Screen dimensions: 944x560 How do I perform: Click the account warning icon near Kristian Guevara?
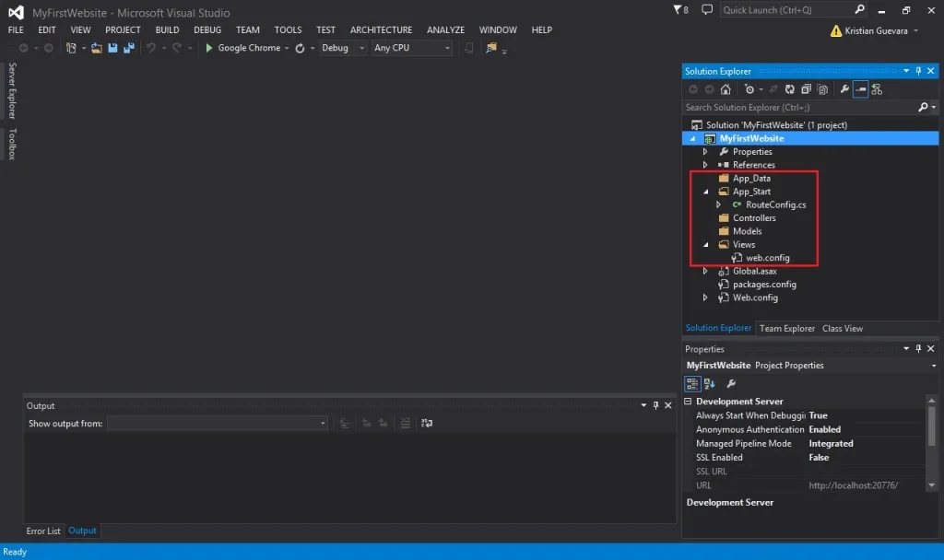tap(835, 30)
